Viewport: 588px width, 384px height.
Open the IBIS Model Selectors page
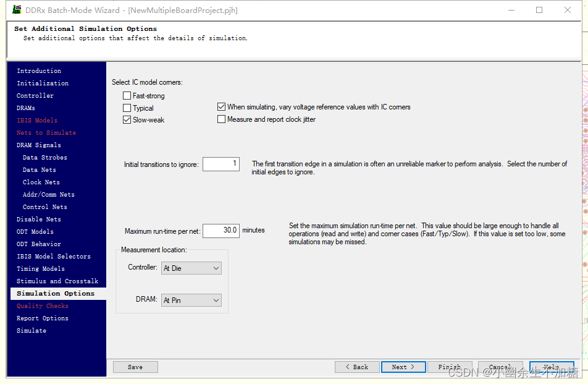[54, 257]
